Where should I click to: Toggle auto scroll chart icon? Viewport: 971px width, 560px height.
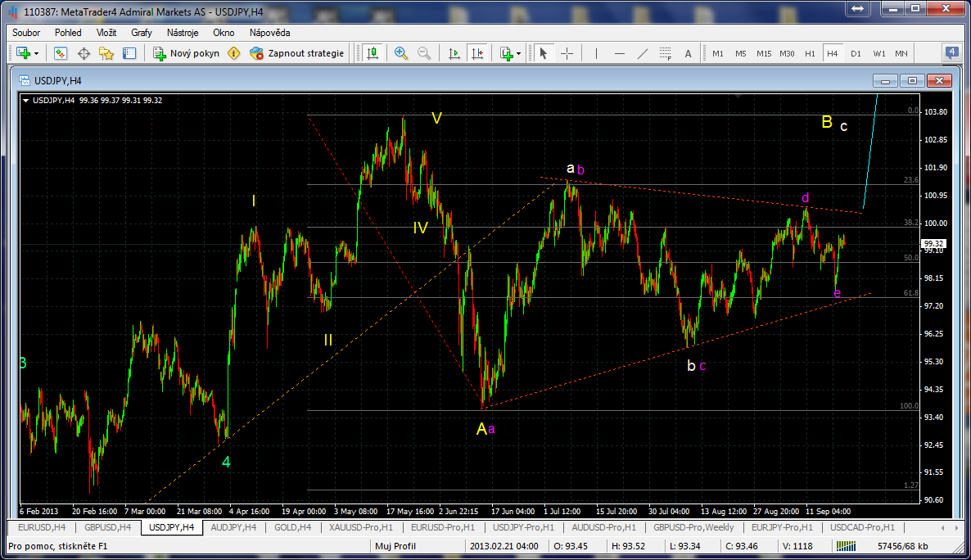pyautogui.click(x=454, y=53)
